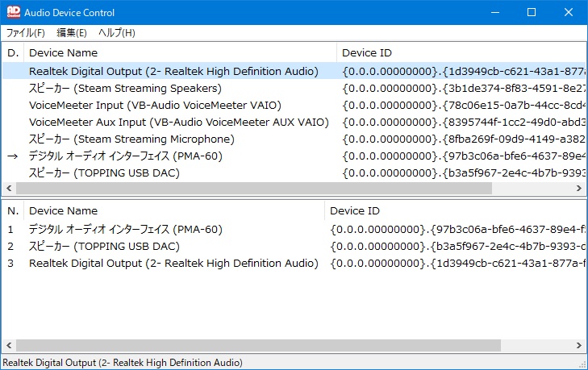
Task: Click device ID {97b3c06a in lower list
Action: coord(457,230)
